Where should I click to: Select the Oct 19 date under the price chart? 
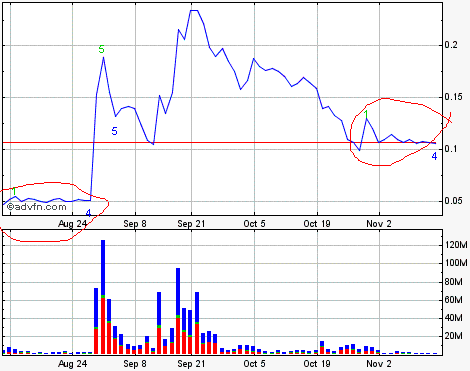click(317, 224)
